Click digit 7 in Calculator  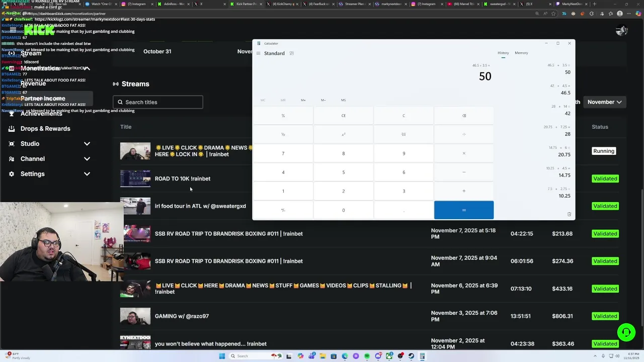tap(283, 153)
